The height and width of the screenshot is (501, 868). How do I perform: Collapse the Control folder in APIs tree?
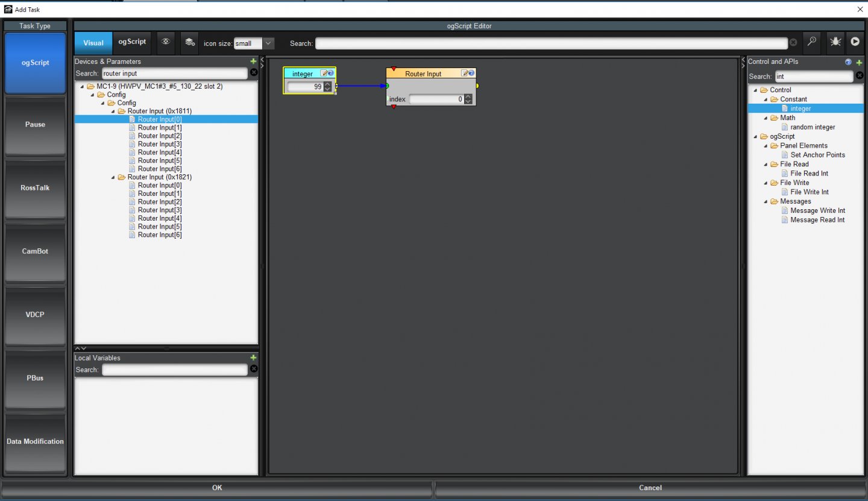755,90
